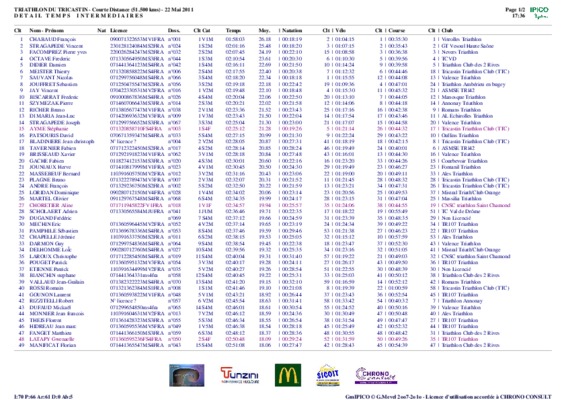Click the Chrono Consult logo
Image resolution: width=566 pixels, height=400 pixels.
point(376,375)
